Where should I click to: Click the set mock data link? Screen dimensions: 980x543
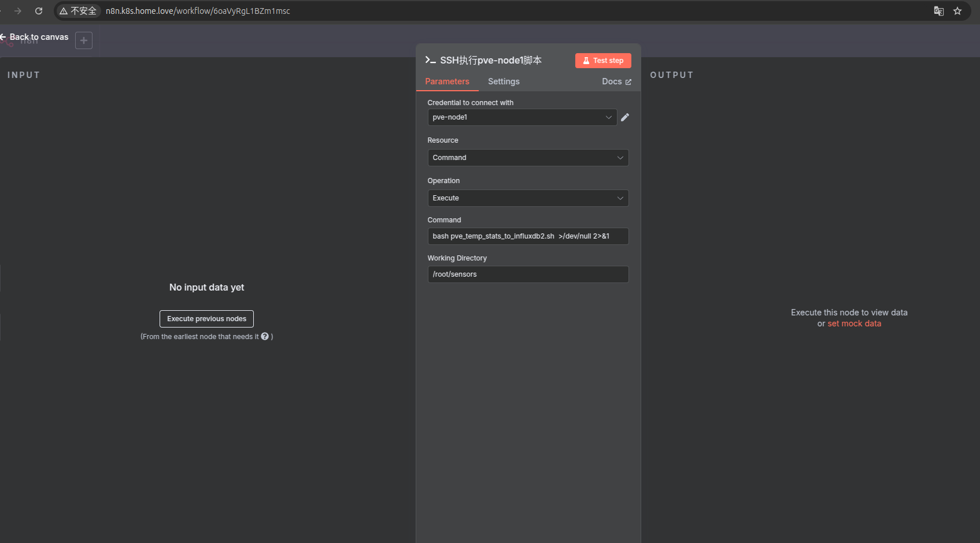(854, 323)
